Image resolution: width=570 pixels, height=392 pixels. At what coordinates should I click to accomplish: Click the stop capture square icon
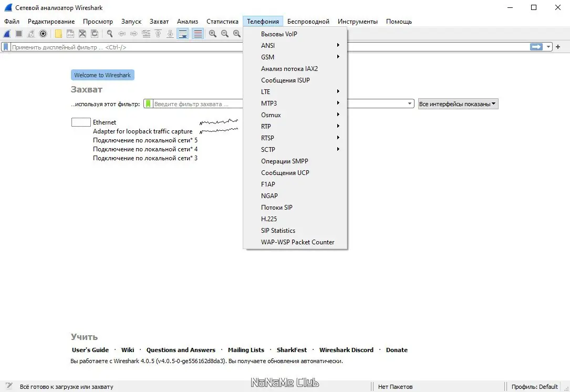click(19, 34)
